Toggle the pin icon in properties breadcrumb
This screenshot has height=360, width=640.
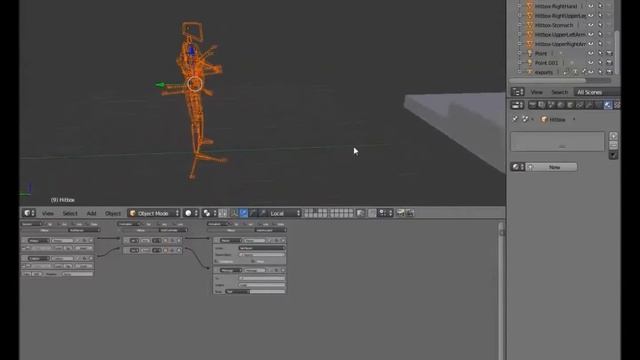[515, 119]
